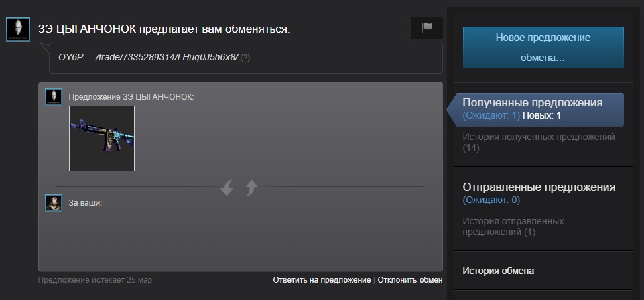
Task: Click the right curved exchange arrow
Action: pos(251,188)
